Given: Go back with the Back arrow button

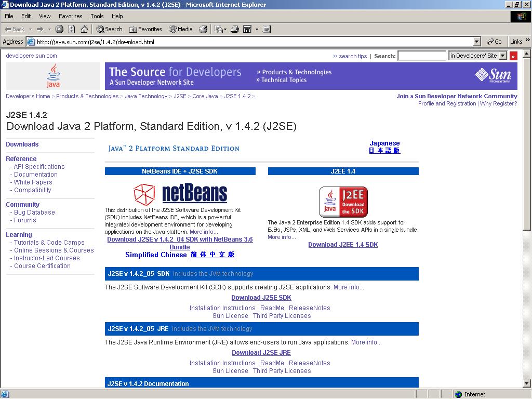Looking at the screenshot, I should [14, 29].
